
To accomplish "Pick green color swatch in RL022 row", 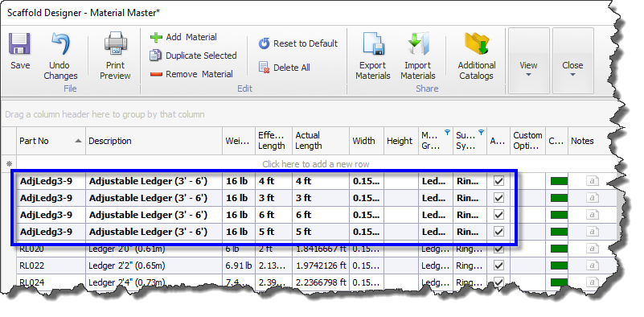I will click(559, 266).
